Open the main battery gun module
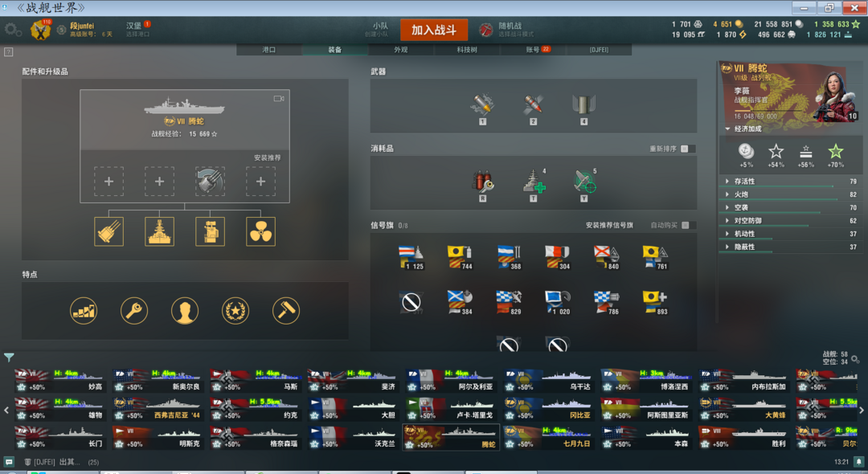 (x=109, y=231)
